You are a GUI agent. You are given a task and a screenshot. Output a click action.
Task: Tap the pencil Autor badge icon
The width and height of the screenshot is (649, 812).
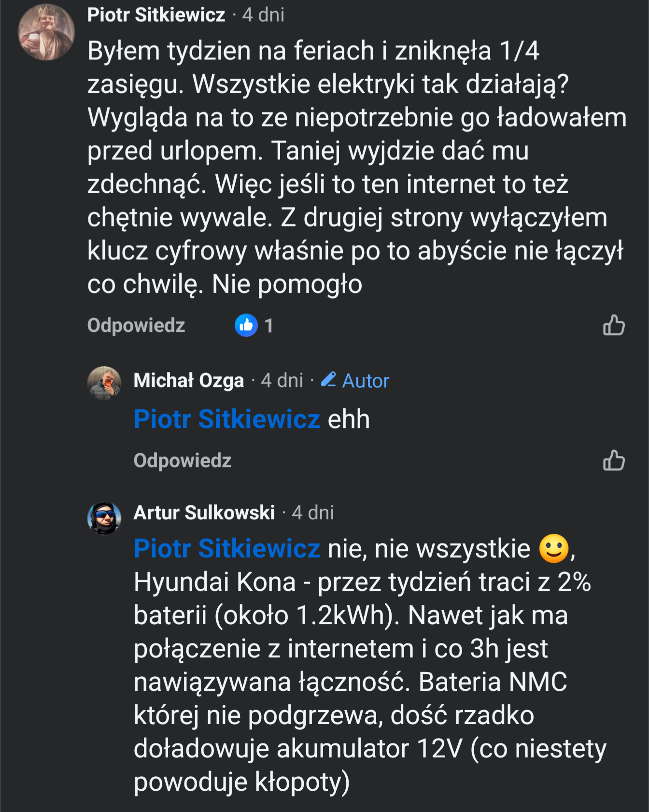[329, 380]
